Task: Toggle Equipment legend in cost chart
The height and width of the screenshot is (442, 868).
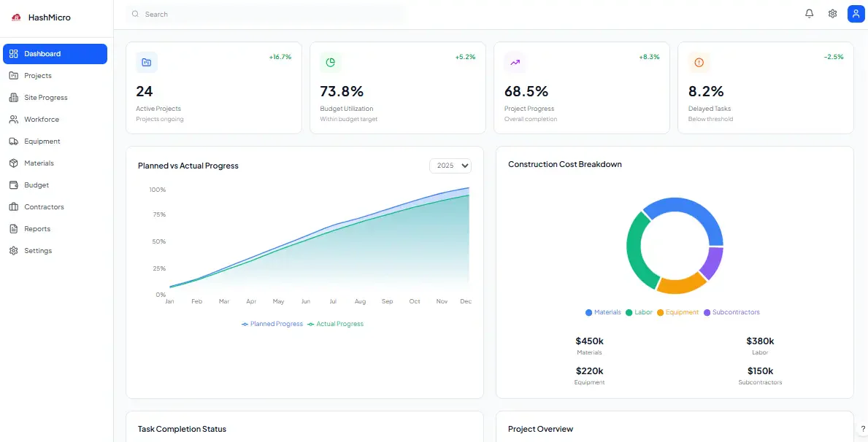Action: (x=678, y=313)
